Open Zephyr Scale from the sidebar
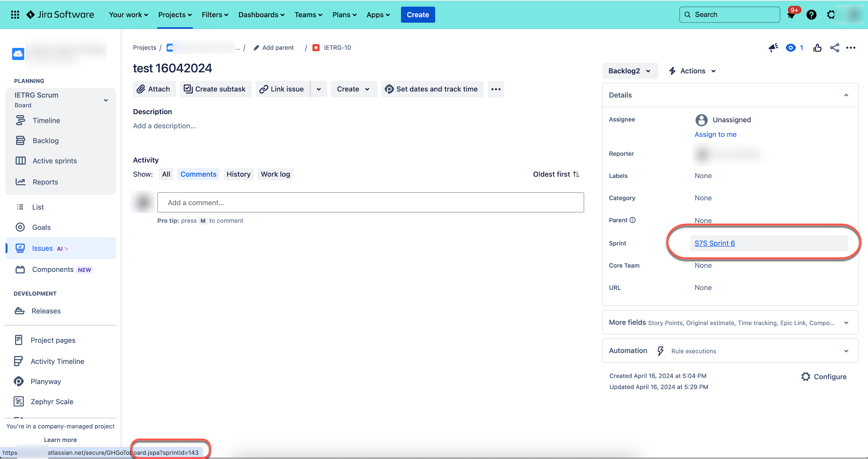Screen dimensions: 868x459 pos(52,401)
